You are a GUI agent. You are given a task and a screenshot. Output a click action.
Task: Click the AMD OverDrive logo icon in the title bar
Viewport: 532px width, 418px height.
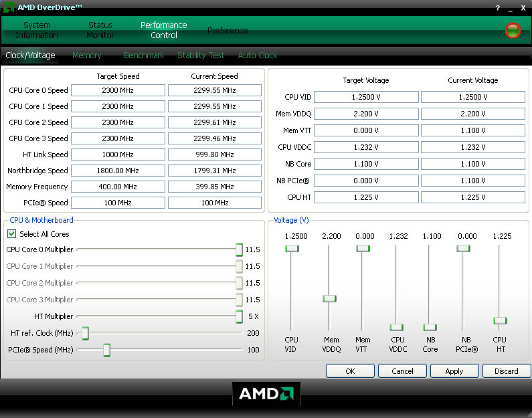pos(9,7)
